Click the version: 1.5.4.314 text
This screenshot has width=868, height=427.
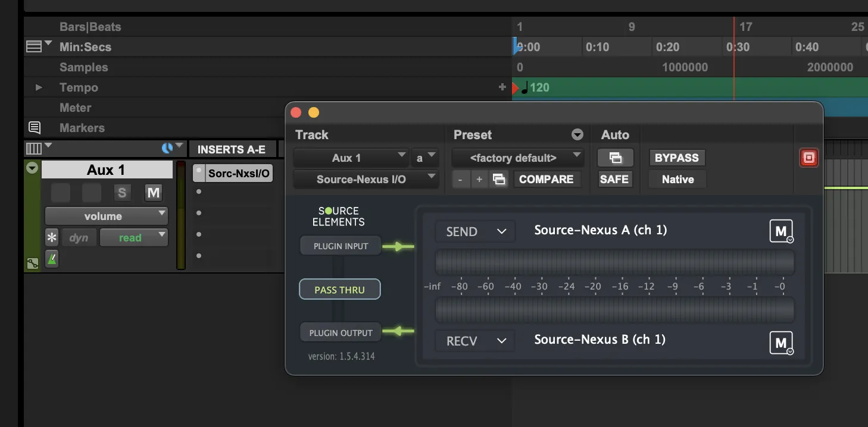point(341,356)
